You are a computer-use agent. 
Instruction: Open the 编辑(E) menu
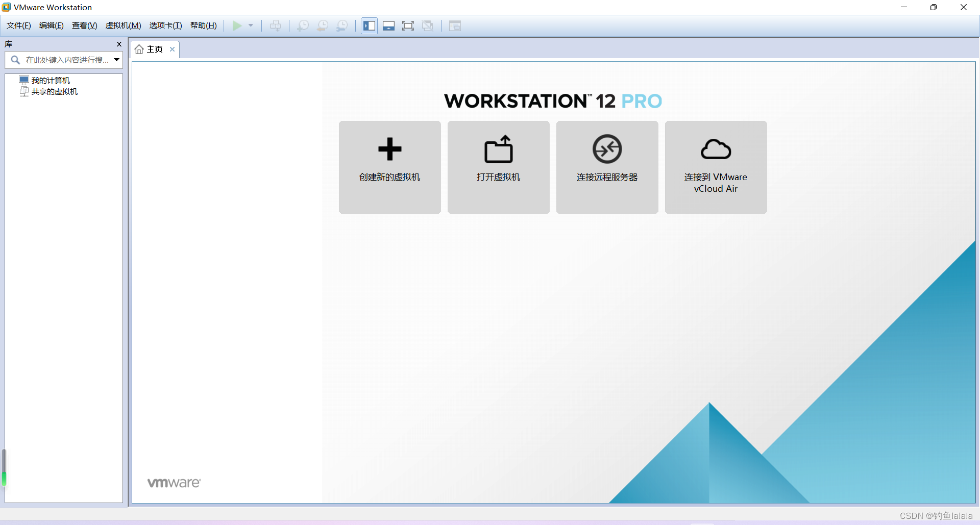pyautogui.click(x=52, y=26)
